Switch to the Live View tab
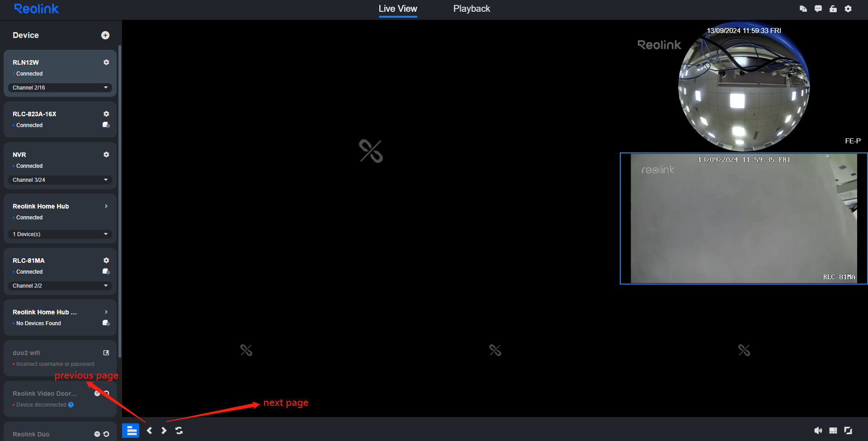The height and width of the screenshot is (441, 868). tap(398, 9)
